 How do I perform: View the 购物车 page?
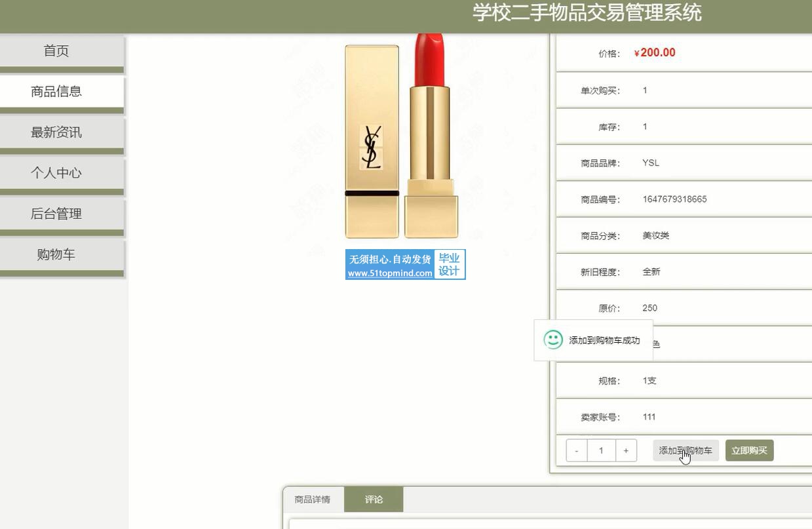pos(62,254)
